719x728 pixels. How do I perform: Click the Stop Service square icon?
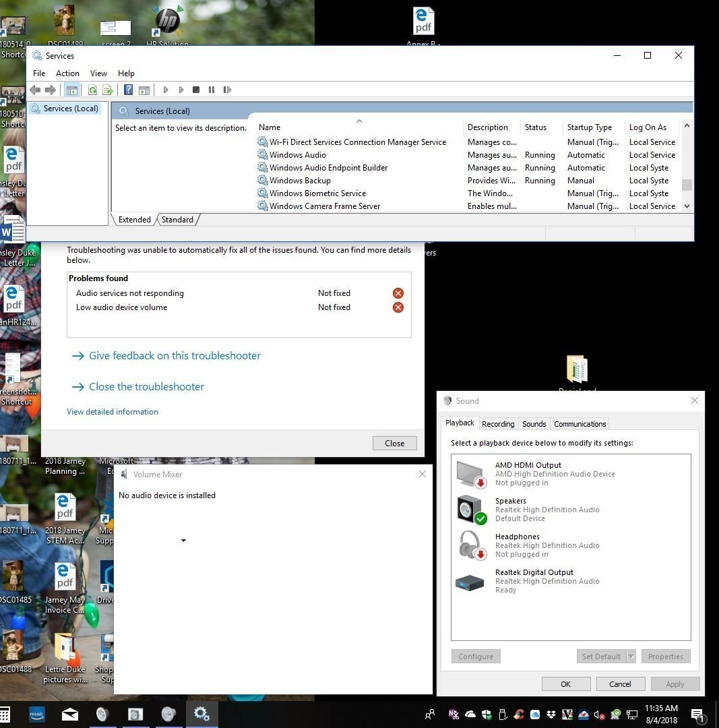196,90
